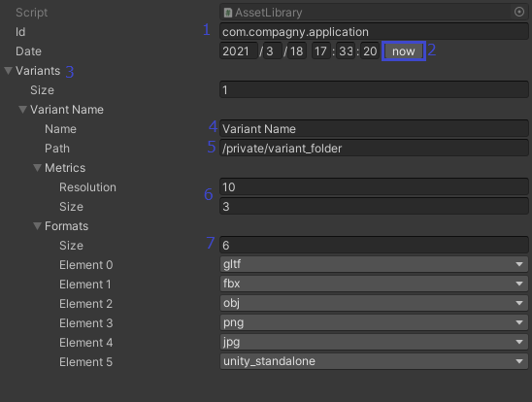Collapse the Metrics section triangle
The height and width of the screenshot is (402, 532).
[37, 168]
